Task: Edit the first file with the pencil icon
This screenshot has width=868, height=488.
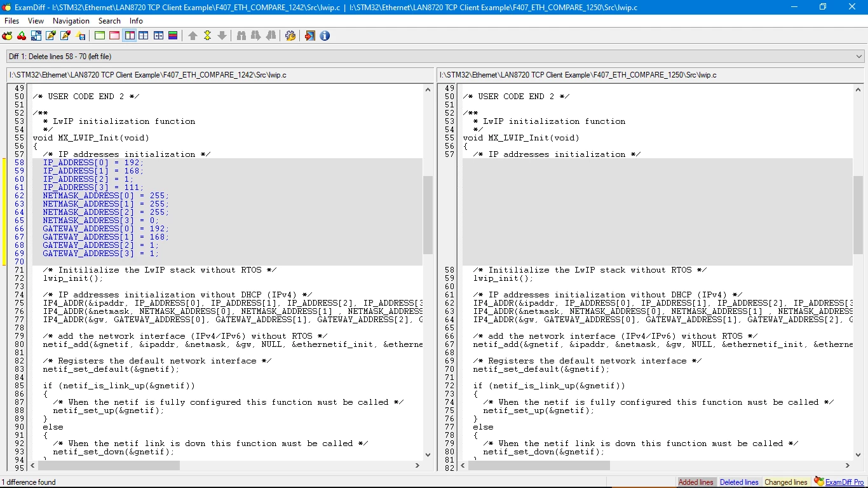Action: pyautogui.click(x=51, y=36)
